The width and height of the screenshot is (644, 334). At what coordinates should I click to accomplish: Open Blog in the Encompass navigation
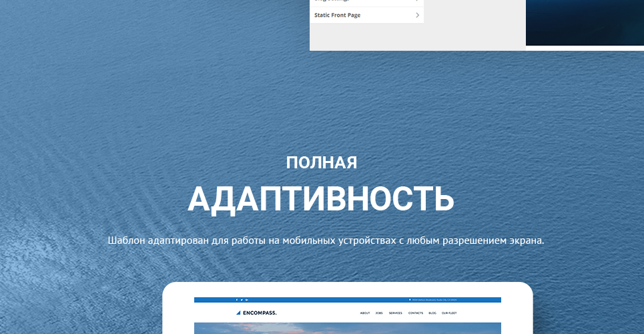(x=432, y=313)
